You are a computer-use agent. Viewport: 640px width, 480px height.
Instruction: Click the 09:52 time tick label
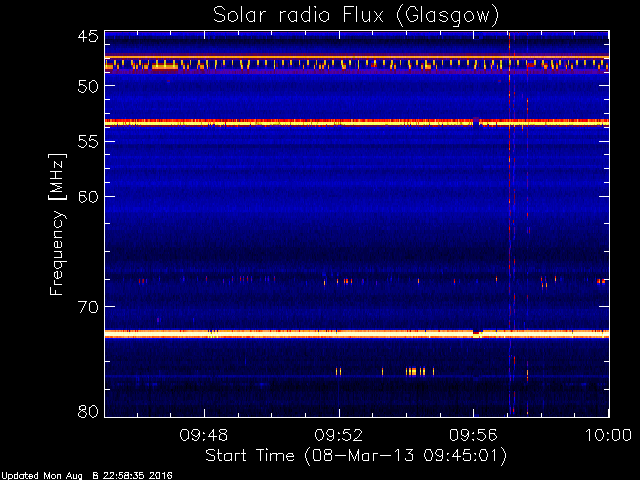pyautogui.click(x=339, y=435)
